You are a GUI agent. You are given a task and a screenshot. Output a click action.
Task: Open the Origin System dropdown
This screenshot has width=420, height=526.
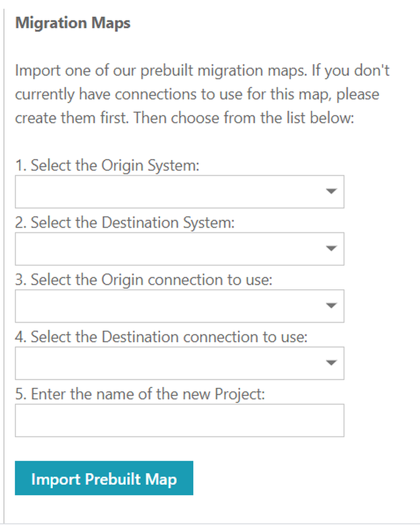tap(179, 192)
